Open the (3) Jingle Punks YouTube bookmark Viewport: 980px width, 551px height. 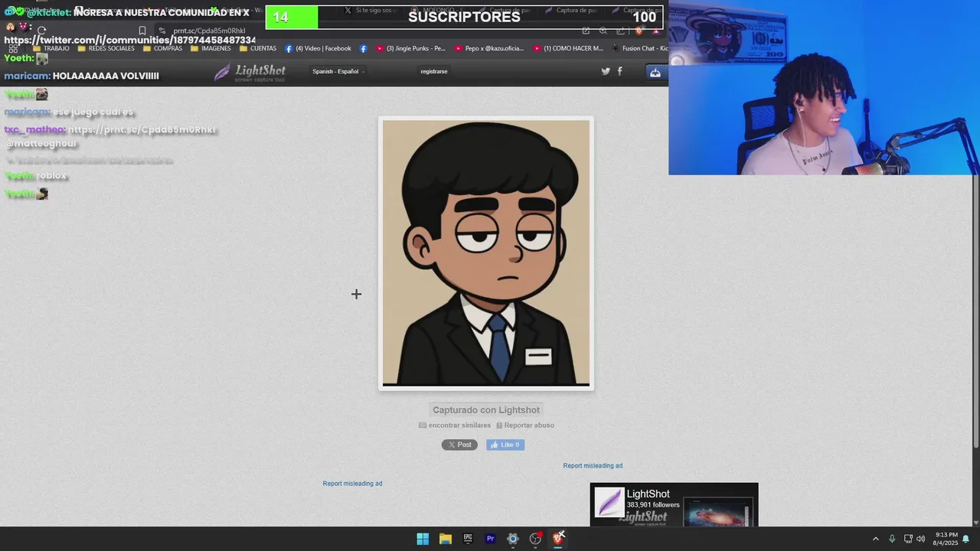(410, 48)
